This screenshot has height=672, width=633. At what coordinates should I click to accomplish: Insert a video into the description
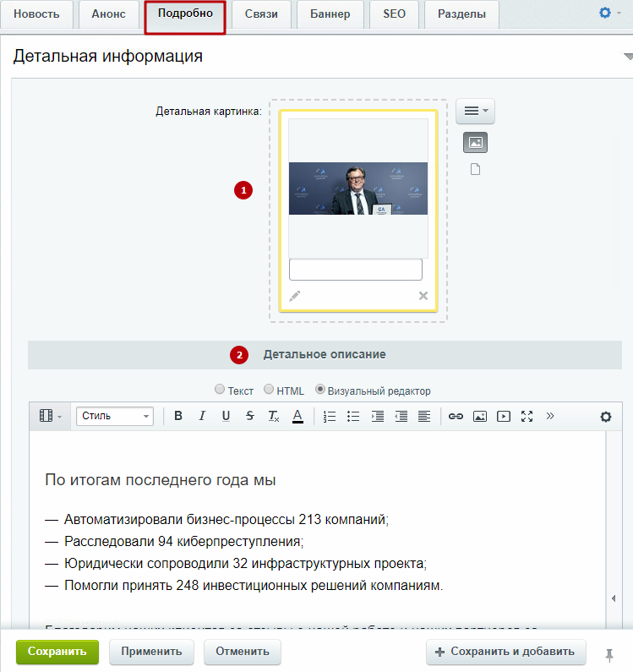(503, 416)
